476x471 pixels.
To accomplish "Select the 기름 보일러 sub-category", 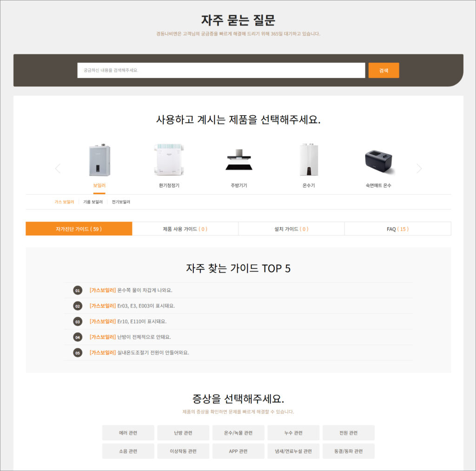I will coord(93,202).
